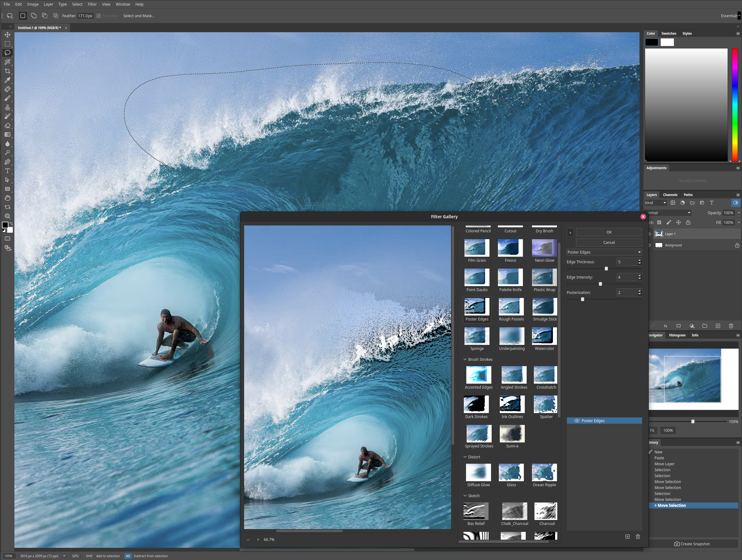Click the Feather value input field
The width and height of the screenshot is (742, 560).
(x=86, y=16)
